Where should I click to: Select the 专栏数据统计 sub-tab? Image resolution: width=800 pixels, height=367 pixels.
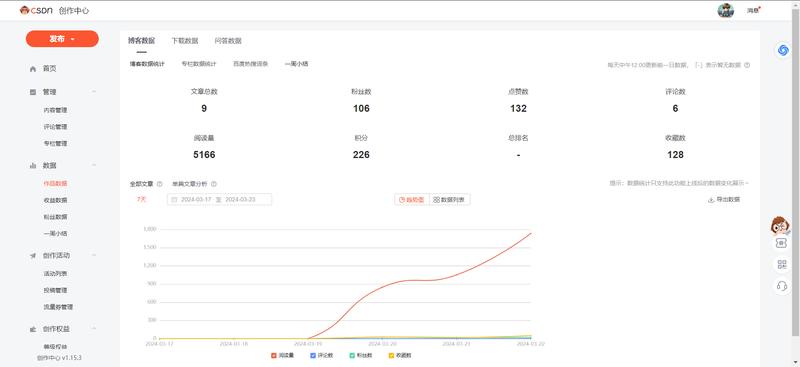(199, 64)
